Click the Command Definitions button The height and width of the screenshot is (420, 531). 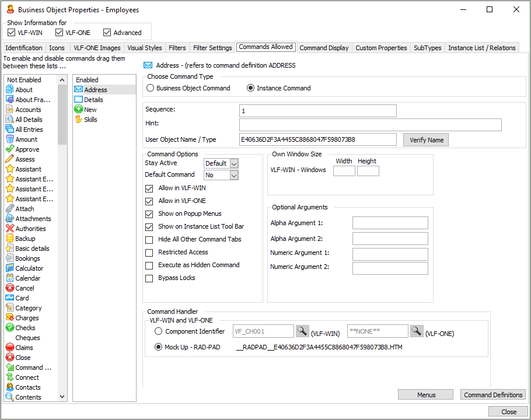point(492,395)
